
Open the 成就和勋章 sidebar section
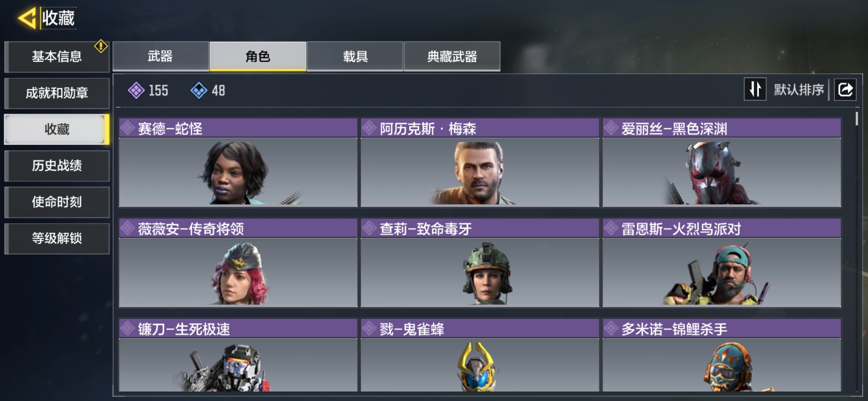pos(57,93)
